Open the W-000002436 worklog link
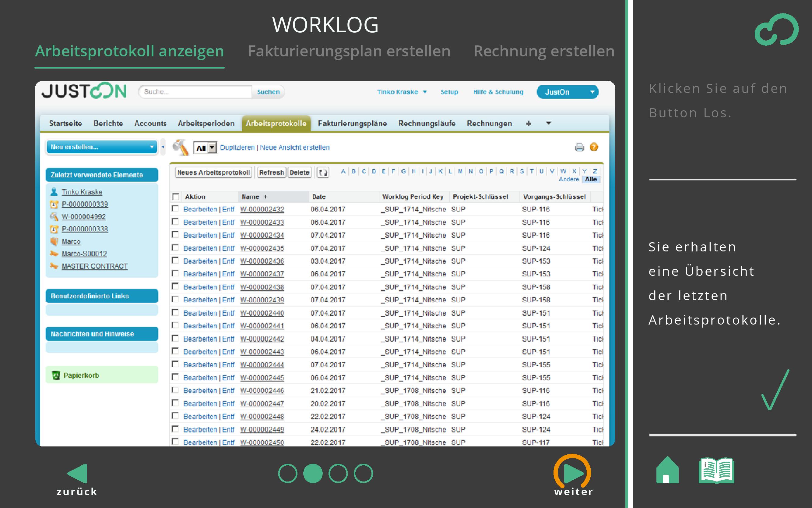812x508 pixels. click(262, 261)
